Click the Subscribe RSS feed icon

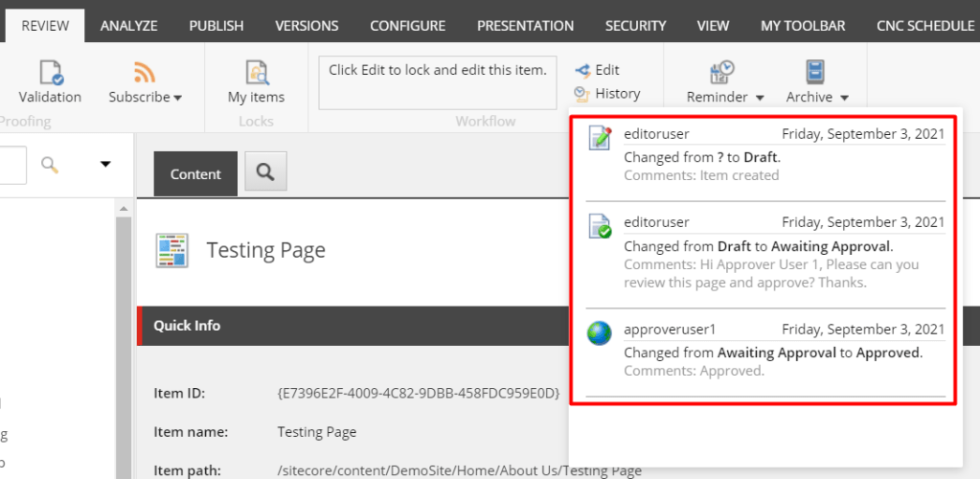click(145, 72)
